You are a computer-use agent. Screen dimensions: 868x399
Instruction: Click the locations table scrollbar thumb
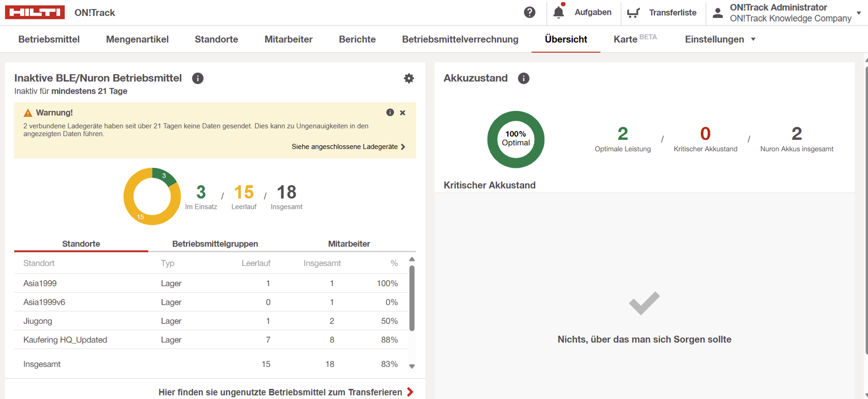[412, 298]
